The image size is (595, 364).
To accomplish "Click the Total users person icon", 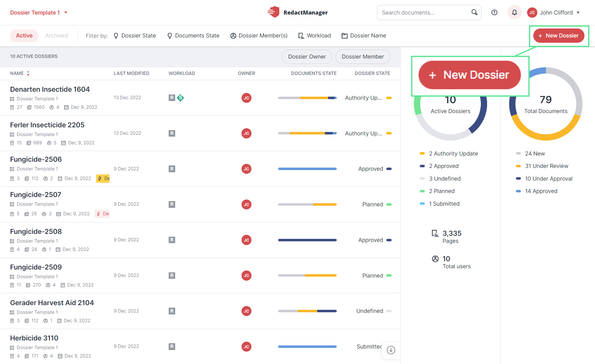I will point(435,259).
